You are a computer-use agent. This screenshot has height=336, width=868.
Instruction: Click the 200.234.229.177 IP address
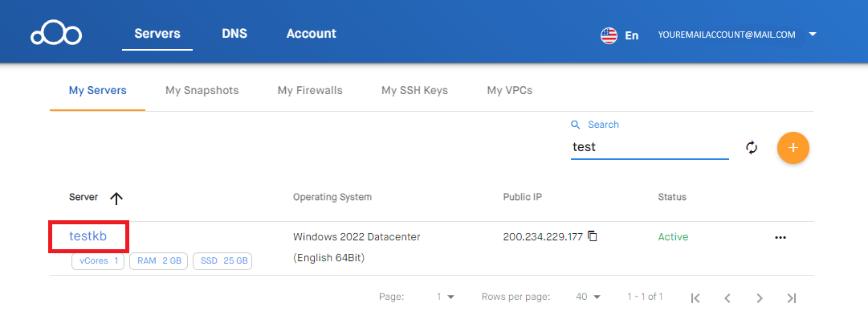(x=543, y=237)
